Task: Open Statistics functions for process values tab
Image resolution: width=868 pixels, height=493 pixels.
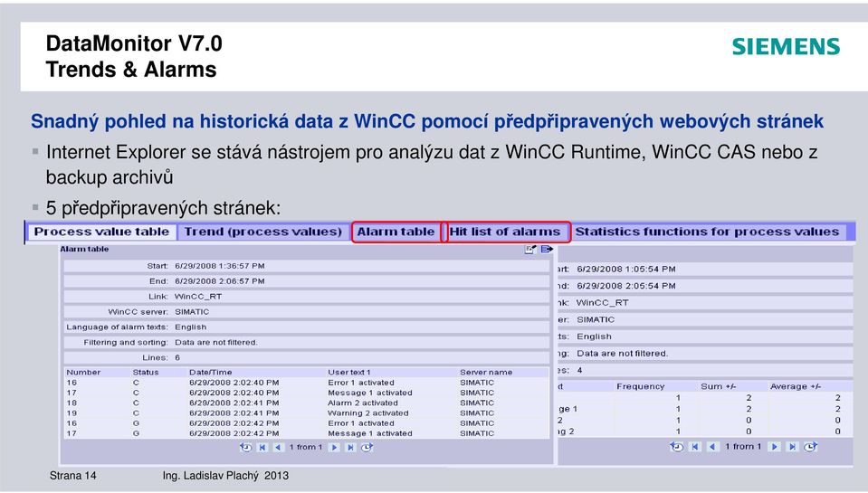Action: pyautogui.click(x=708, y=232)
